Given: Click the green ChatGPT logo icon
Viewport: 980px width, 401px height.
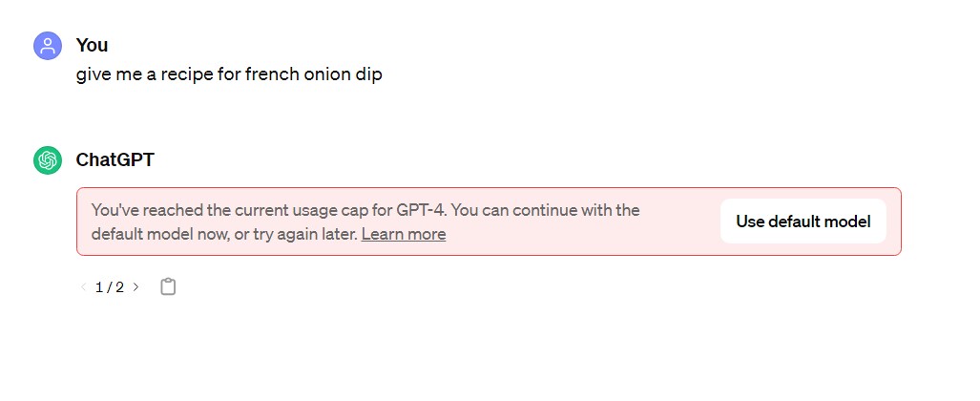Looking at the screenshot, I should coord(48,160).
